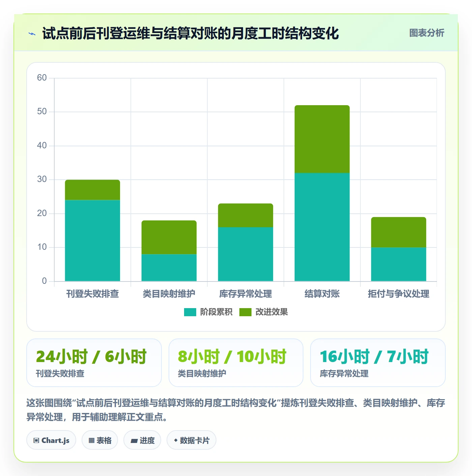
Task: Select the 数据卡片 tag chip
Action: tap(191, 440)
